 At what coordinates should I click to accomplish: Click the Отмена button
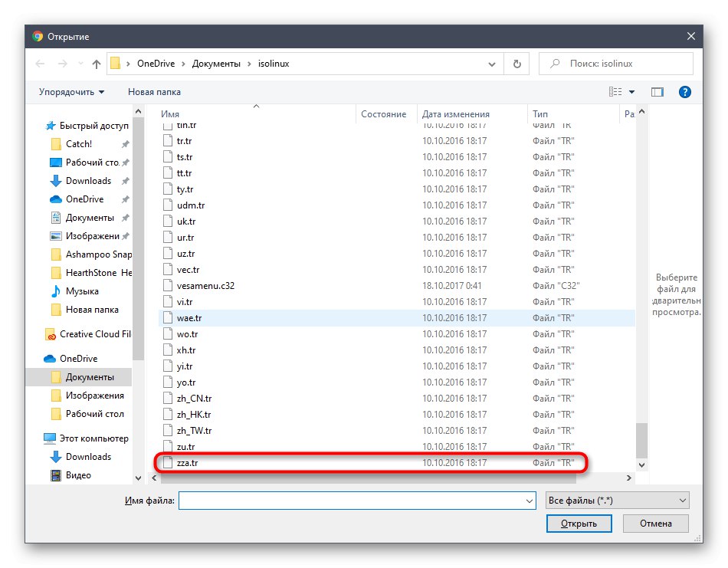(655, 524)
